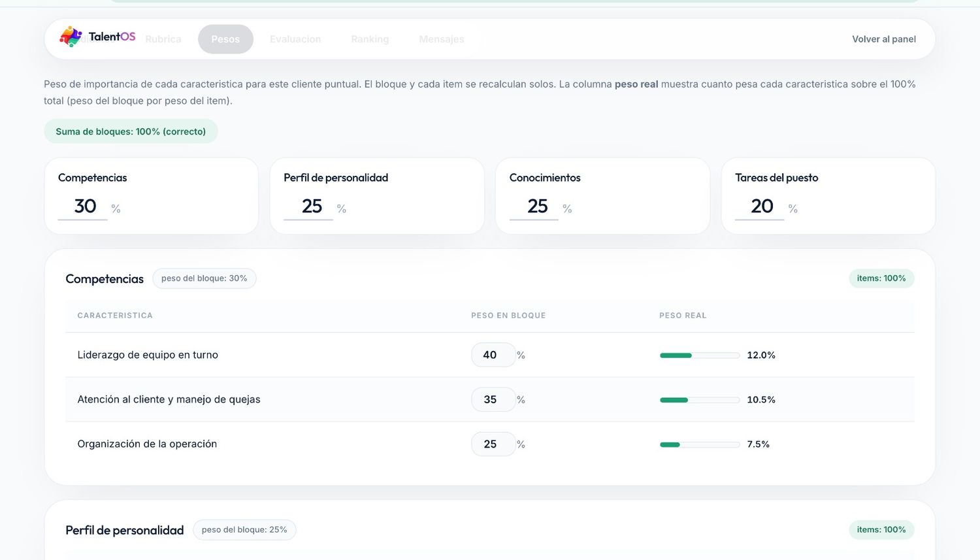Edit the Conocimientos block weight field
980x560 pixels.
534,206
